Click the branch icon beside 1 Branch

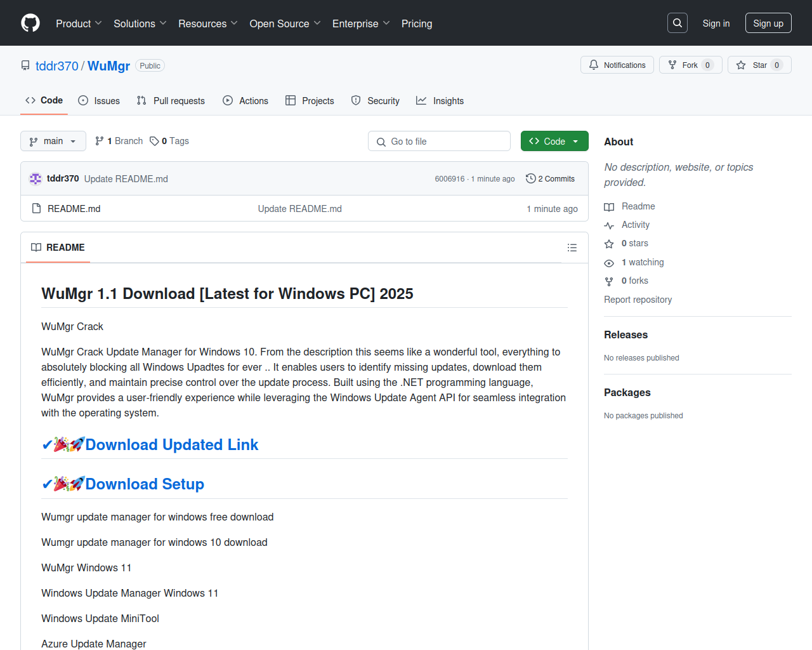point(100,141)
